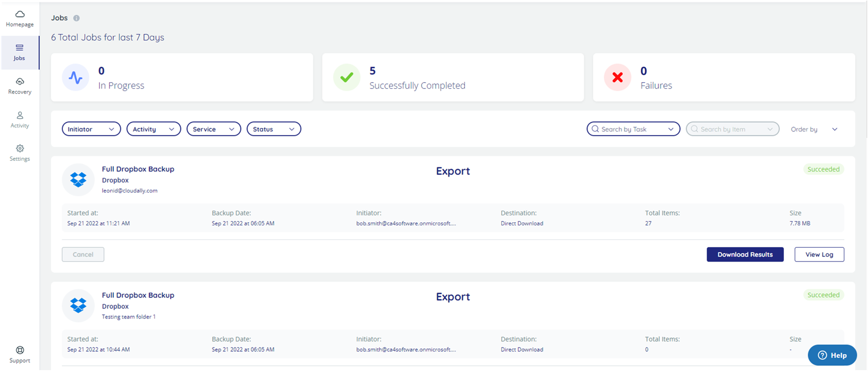Click 'Sep 21 2022 at 11:21 AM' start time
Image resolution: width=868 pixels, height=371 pixels.
click(x=99, y=224)
